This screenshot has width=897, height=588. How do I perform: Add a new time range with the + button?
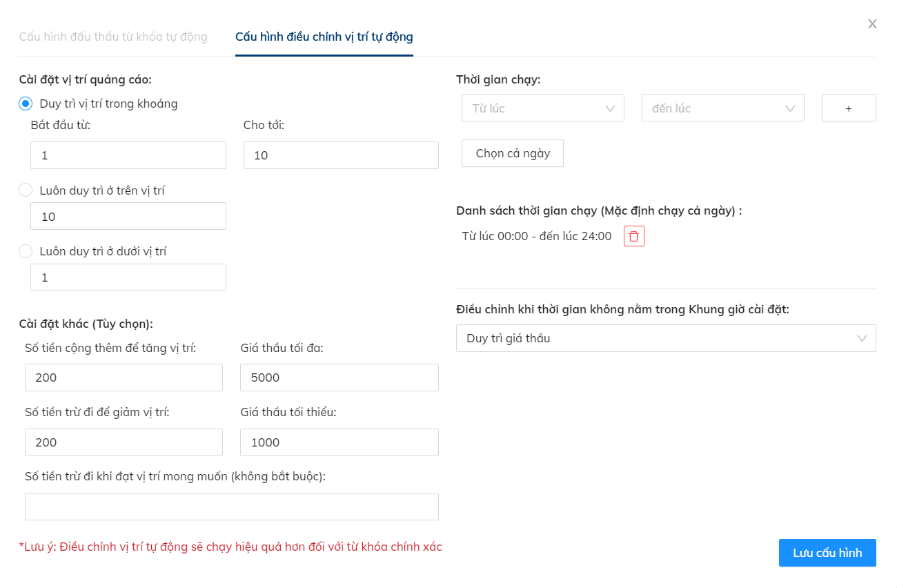(848, 108)
